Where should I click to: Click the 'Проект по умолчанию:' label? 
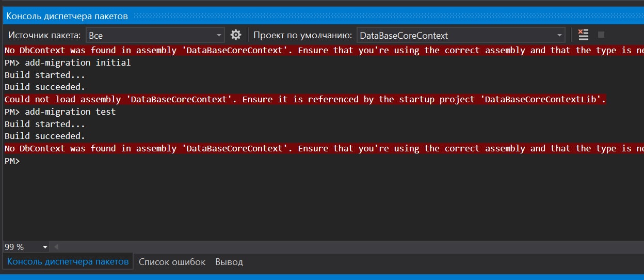pyautogui.click(x=303, y=35)
